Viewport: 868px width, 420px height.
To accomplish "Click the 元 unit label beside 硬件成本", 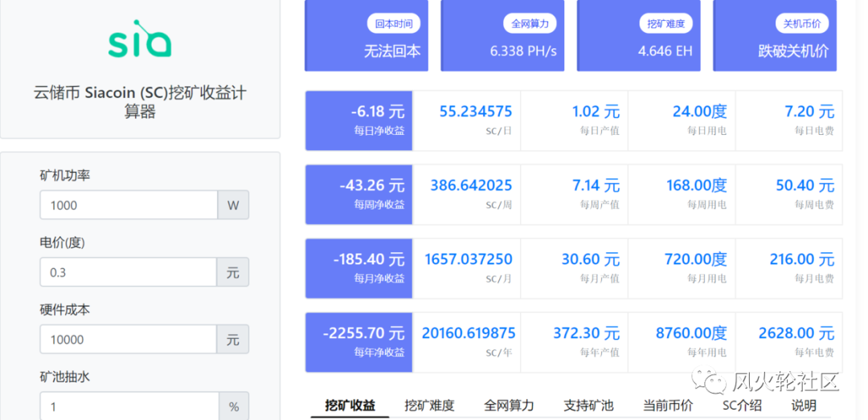I will tap(232, 339).
